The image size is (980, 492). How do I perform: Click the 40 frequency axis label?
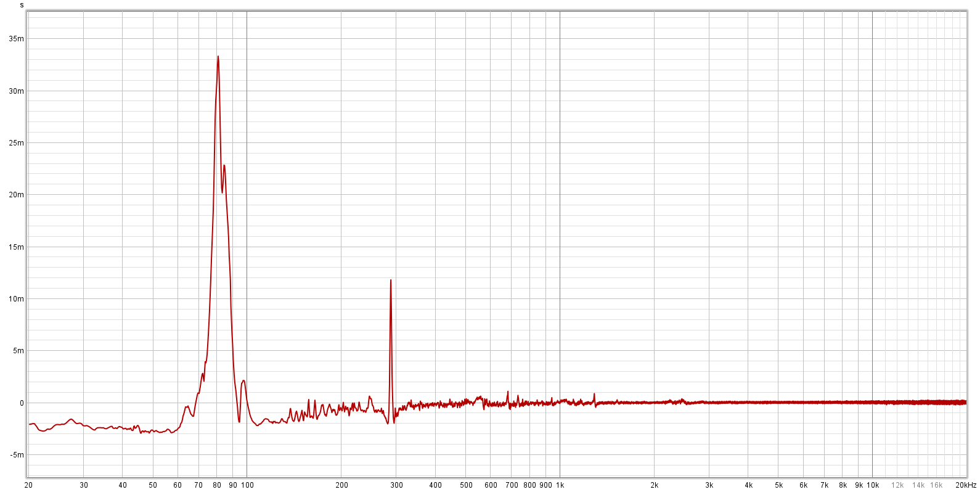click(123, 485)
